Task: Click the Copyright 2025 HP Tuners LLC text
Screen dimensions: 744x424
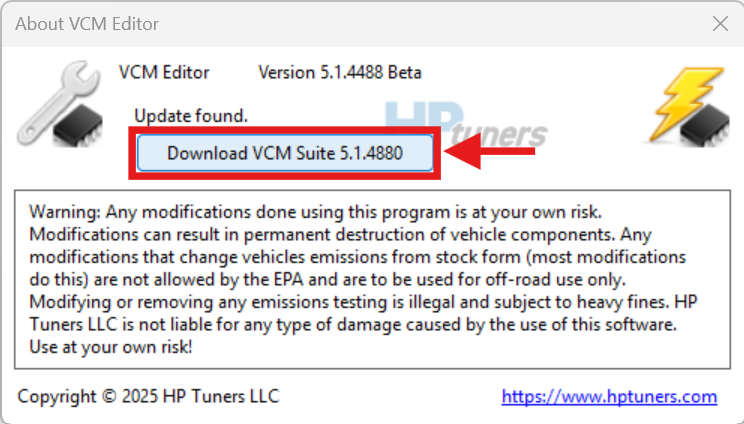Action: click(x=148, y=397)
